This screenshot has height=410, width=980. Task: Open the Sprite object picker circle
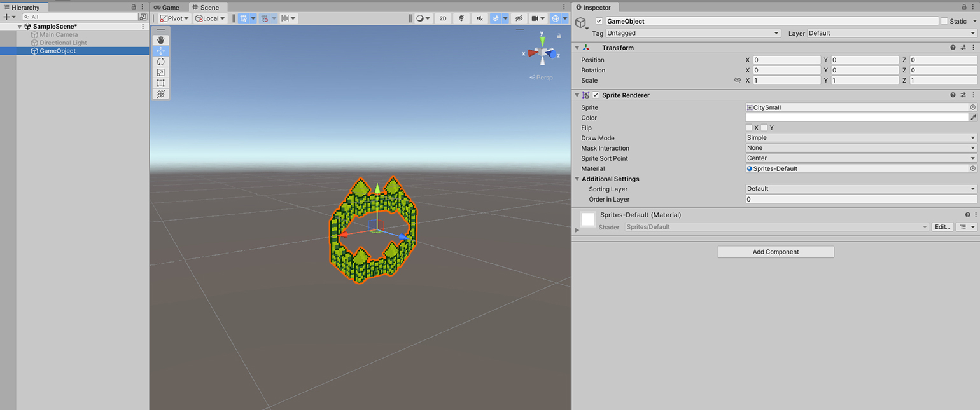[972, 107]
